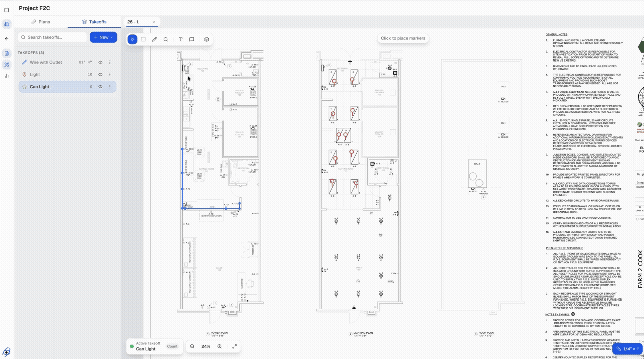This screenshot has width=644, height=359.
Task: Click the Count button in Active Takeoff
Action: 172,346
